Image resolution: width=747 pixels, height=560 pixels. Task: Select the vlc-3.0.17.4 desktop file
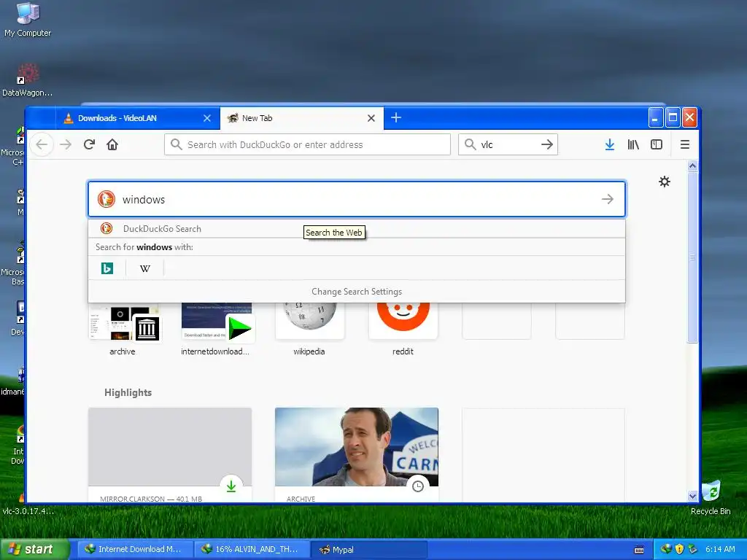(x=28, y=510)
